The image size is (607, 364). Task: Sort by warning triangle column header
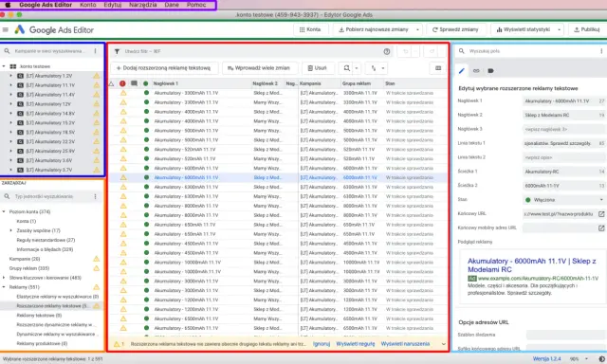[x=112, y=83]
